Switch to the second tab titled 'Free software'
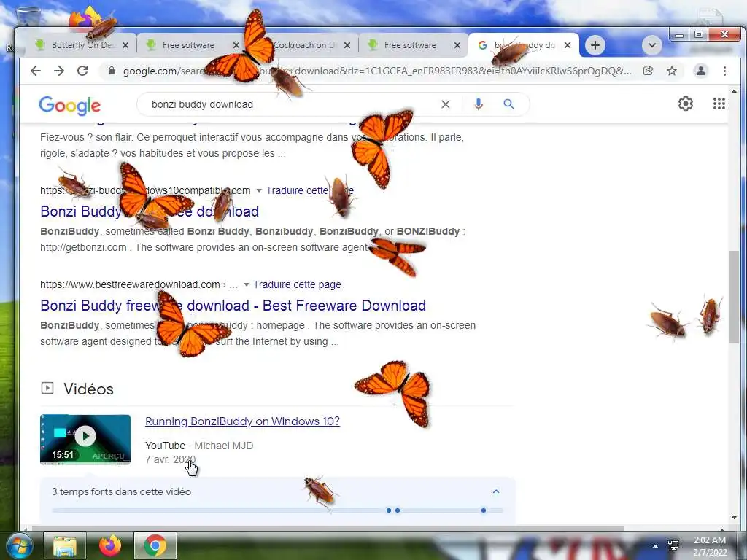Image resolution: width=747 pixels, height=560 pixels. pyautogui.click(x=190, y=45)
